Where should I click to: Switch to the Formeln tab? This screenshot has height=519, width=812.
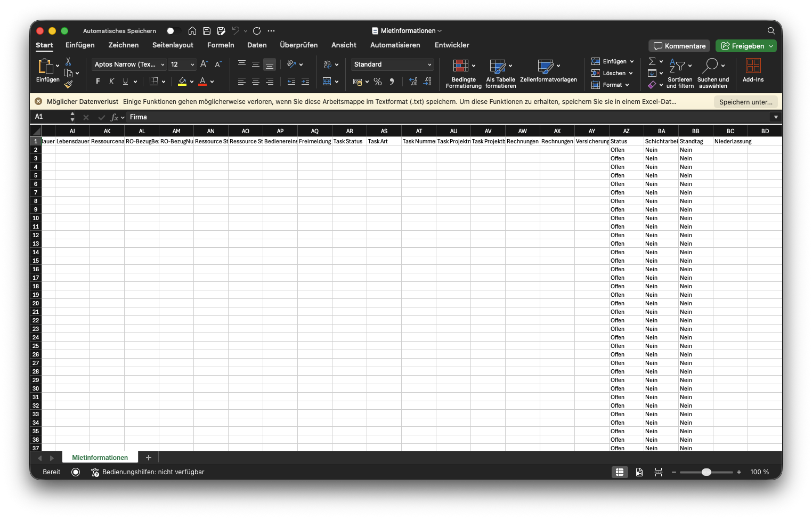point(221,45)
